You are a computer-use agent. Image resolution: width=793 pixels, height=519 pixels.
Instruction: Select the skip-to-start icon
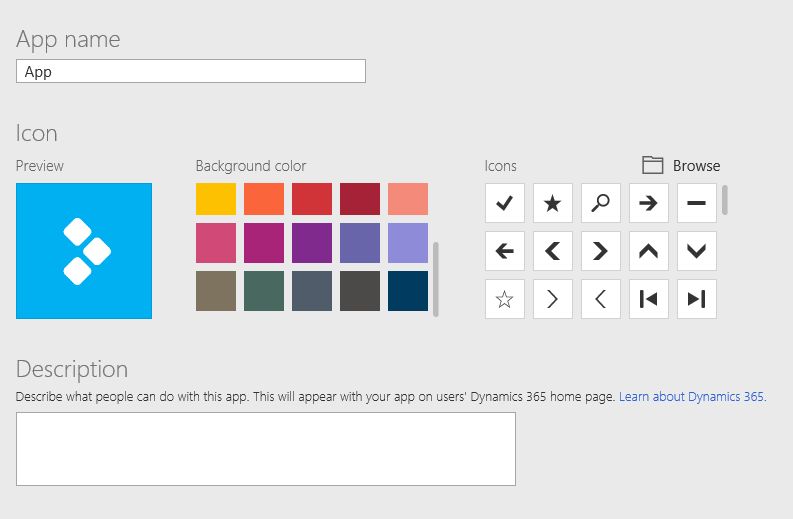pyautogui.click(x=649, y=299)
